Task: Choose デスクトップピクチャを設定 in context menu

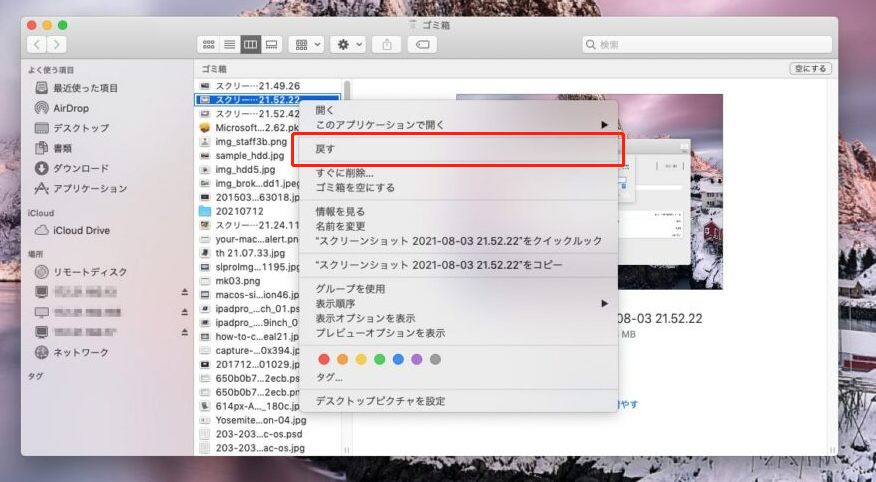Action: click(458, 401)
